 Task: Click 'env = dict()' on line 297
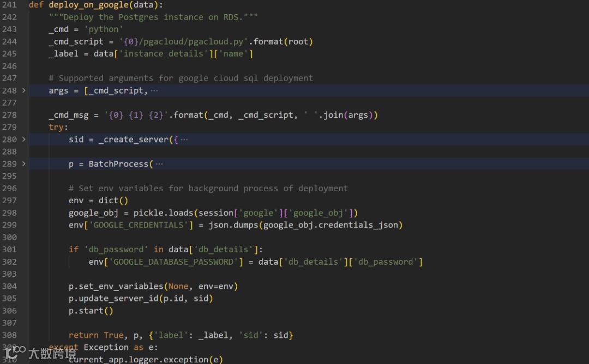point(98,201)
